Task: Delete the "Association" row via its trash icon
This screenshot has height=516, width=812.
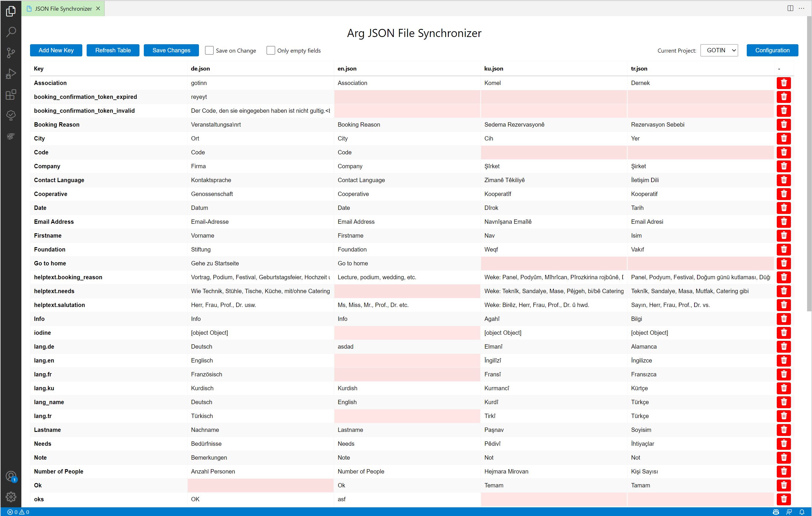Action: pos(784,83)
